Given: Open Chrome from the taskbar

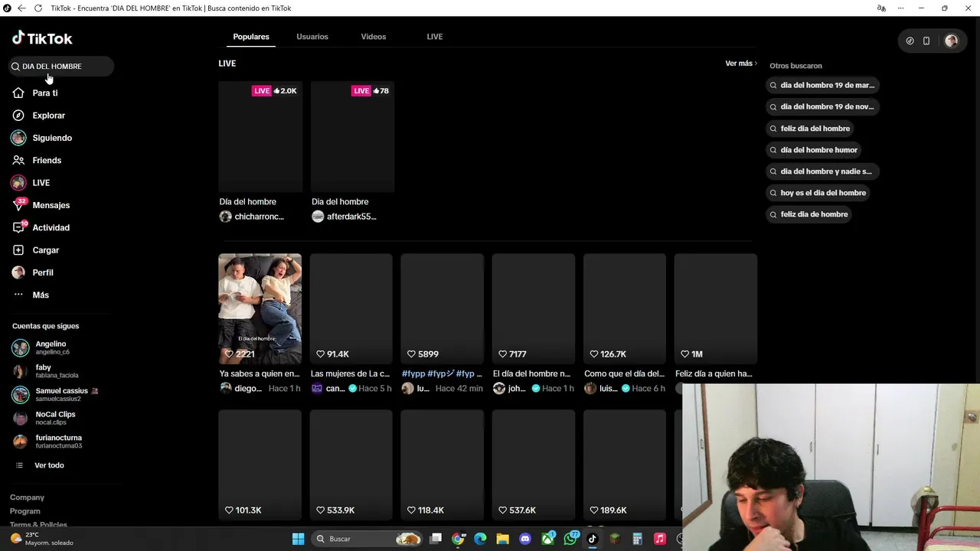Looking at the screenshot, I should tap(458, 539).
